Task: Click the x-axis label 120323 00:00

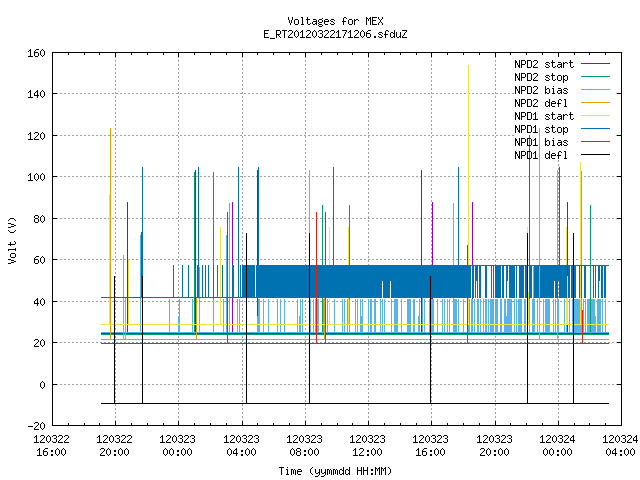Action: 178,446
